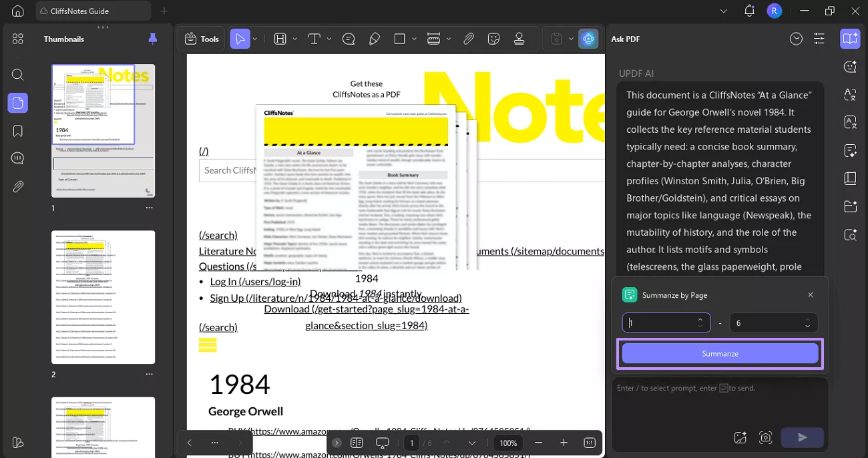Select the Highlighter pen tool
Viewport: 868px width, 458px height.
375,39
